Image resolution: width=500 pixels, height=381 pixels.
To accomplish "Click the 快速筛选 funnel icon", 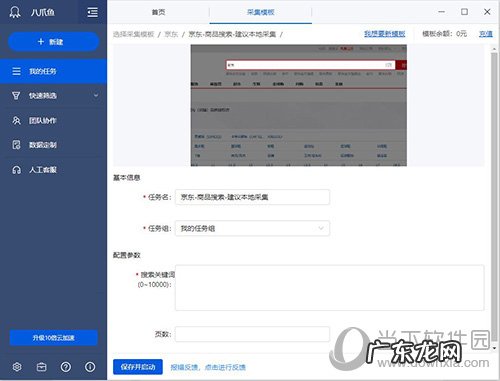I will point(16,96).
